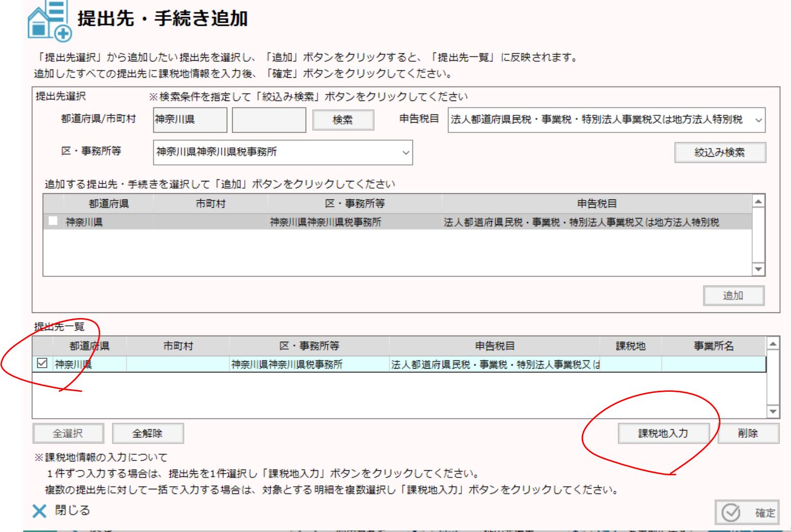Click the 全選択 button
This screenshot has width=791, height=532.
tap(68, 434)
